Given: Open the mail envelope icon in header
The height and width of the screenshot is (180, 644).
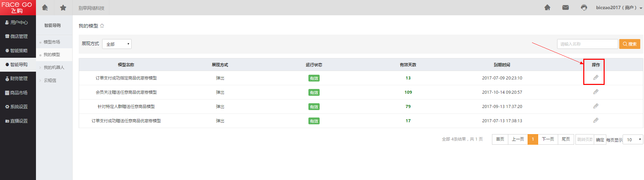Looking at the screenshot, I should (x=565, y=7).
